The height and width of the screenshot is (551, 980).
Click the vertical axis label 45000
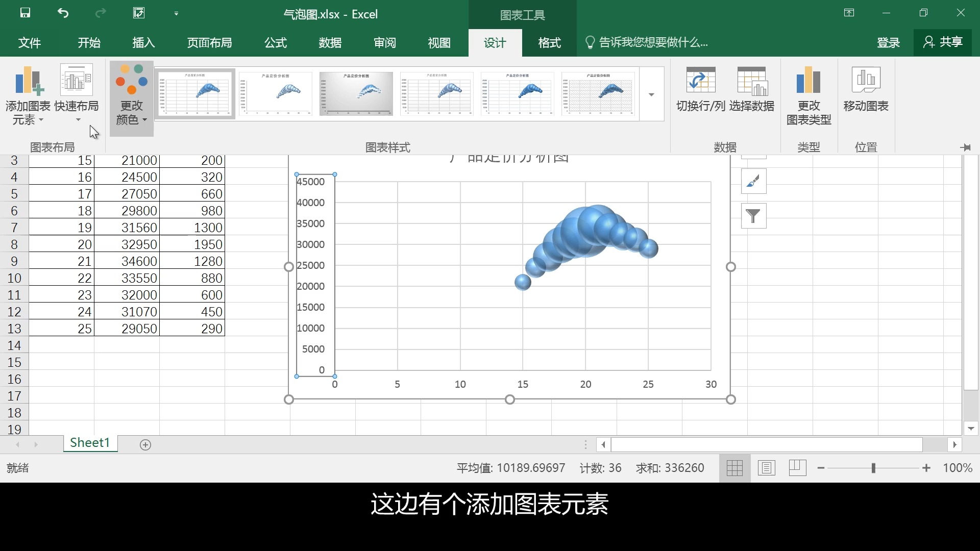click(311, 182)
